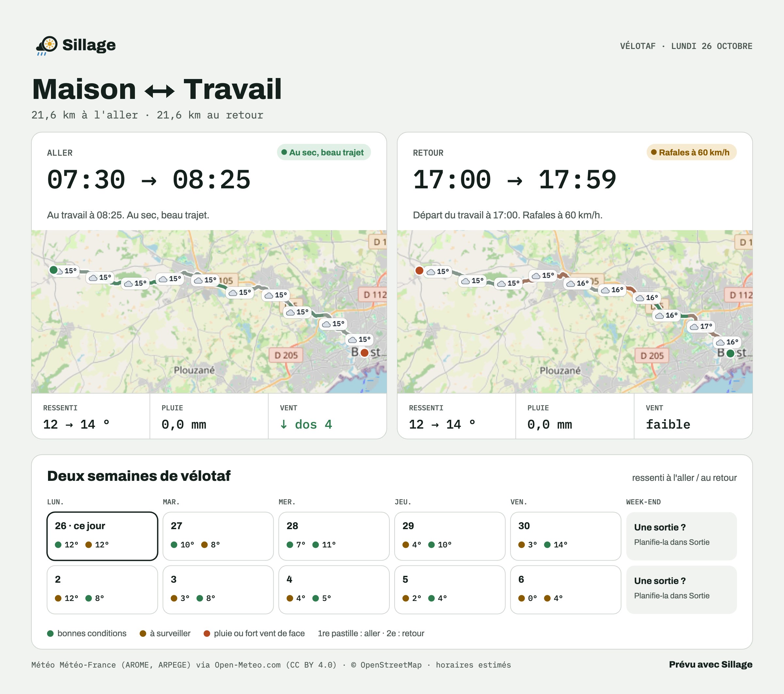This screenshot has width=784, height=694.
Task: Click the green start marker on Aller map
Action: pos(54,270)
